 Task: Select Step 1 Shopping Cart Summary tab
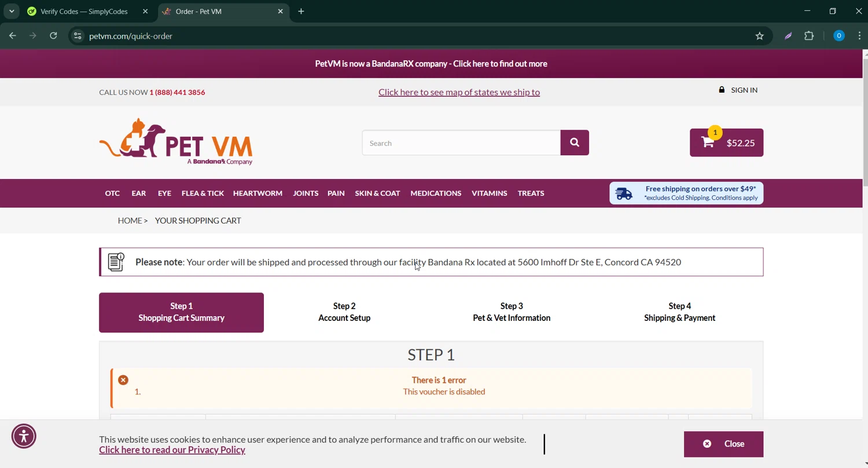tap(181, 312)
